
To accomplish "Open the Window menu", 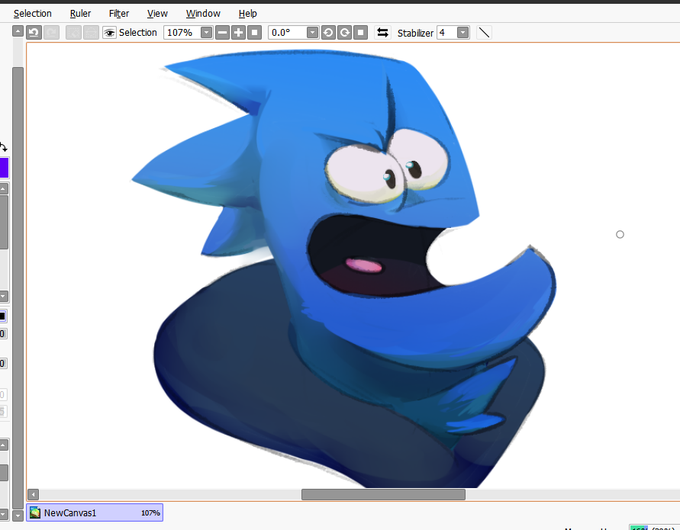I will point(203,13).
